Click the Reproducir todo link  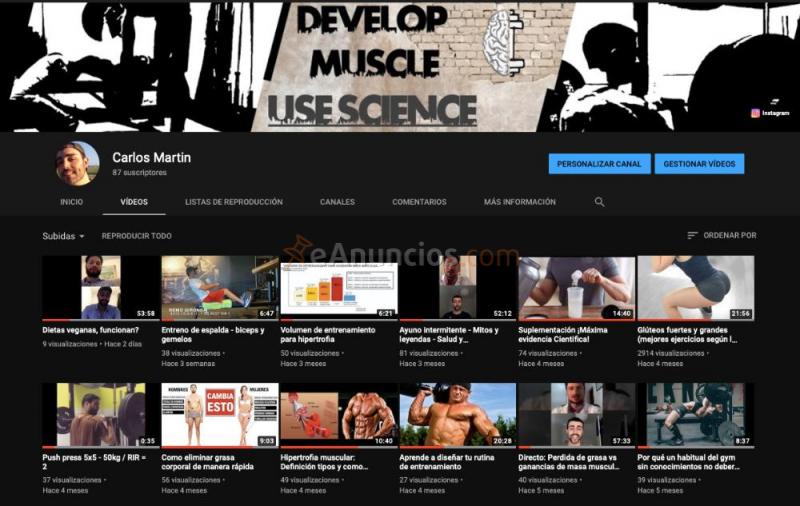pyautogui.click(x=136, y=236)
